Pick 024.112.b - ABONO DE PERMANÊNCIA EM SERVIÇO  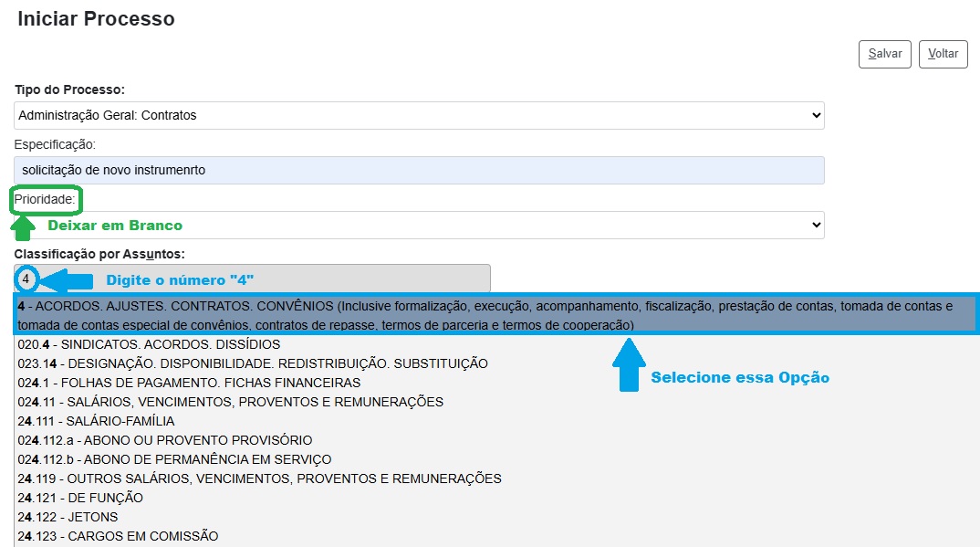click(x=174, y=459)
